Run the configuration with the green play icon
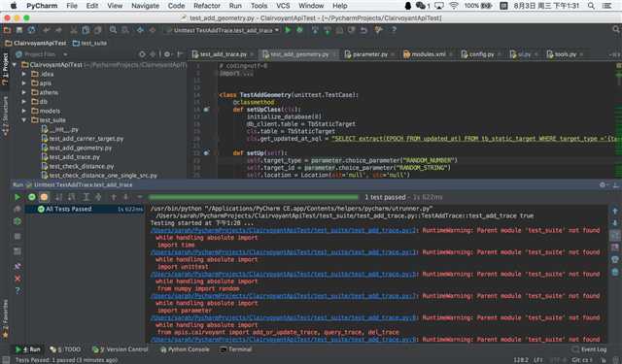Image resolution: width=622 pixels, height=364 pixels. coord(288,30)
